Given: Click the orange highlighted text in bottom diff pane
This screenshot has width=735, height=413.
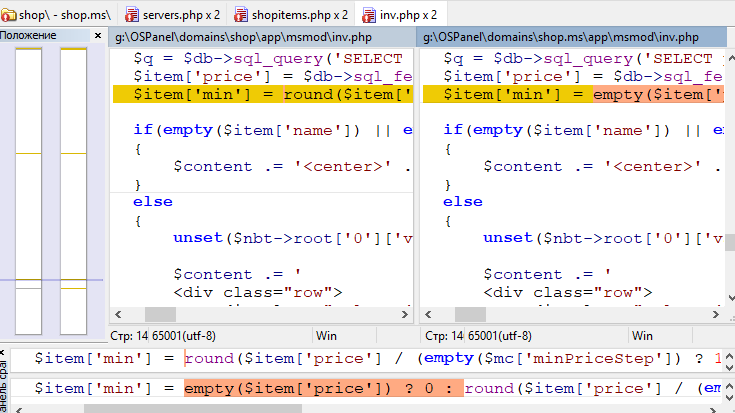Looking at the screenshot, I should point(322,388).
